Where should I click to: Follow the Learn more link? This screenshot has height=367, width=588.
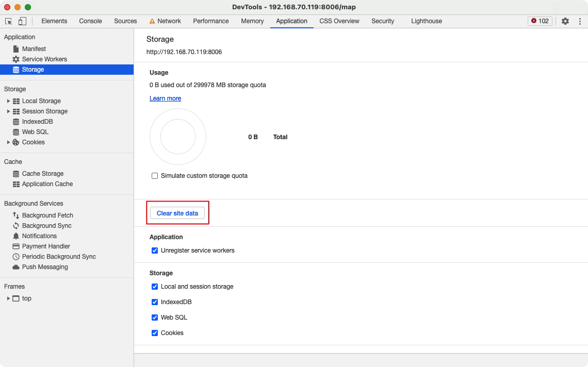tap(166, 98)
